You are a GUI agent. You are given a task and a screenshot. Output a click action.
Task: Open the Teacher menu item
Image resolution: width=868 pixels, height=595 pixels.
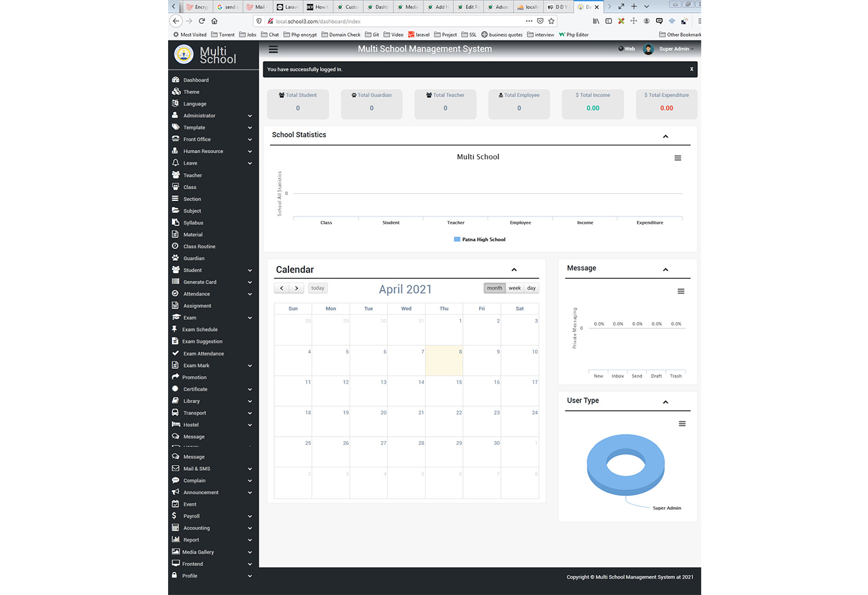(193, 175)
